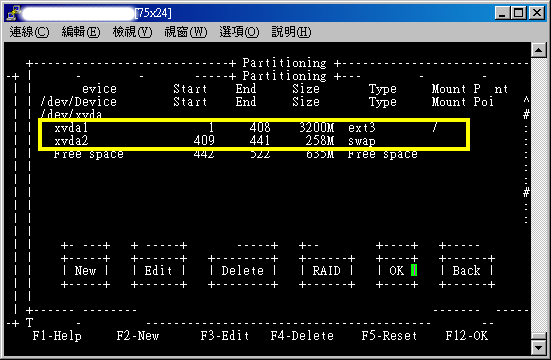Viewport: 551px width, 360px height.
Task: Click the scrollbar down arrow
Action: (x=539, y=348)
